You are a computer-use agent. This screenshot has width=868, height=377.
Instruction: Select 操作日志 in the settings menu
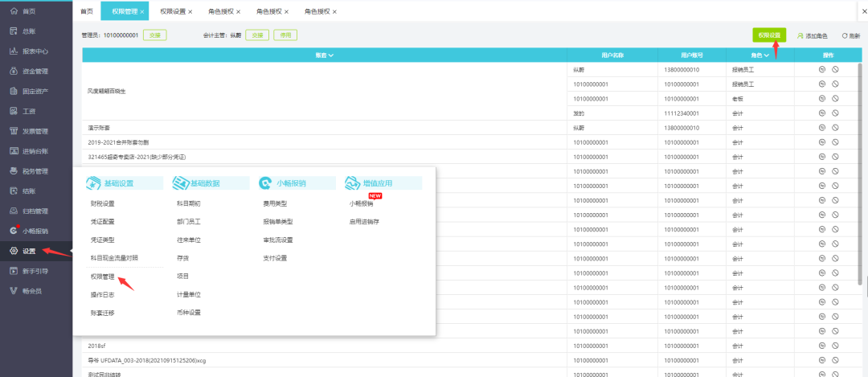pyautogui.click(x=103, y=294)
